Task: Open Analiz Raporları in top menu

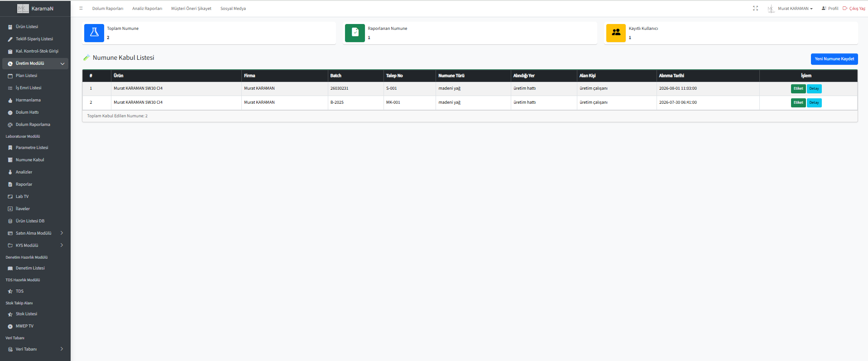Action: coord(147,9)
